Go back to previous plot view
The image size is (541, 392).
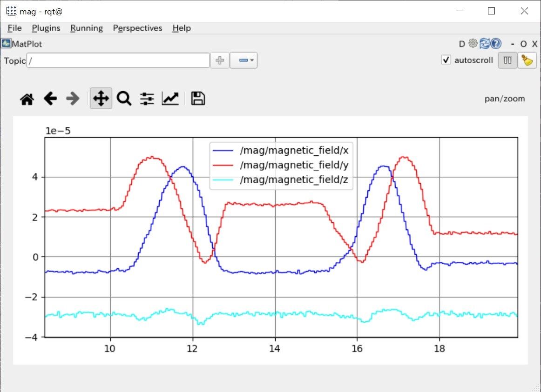(50, 99)
